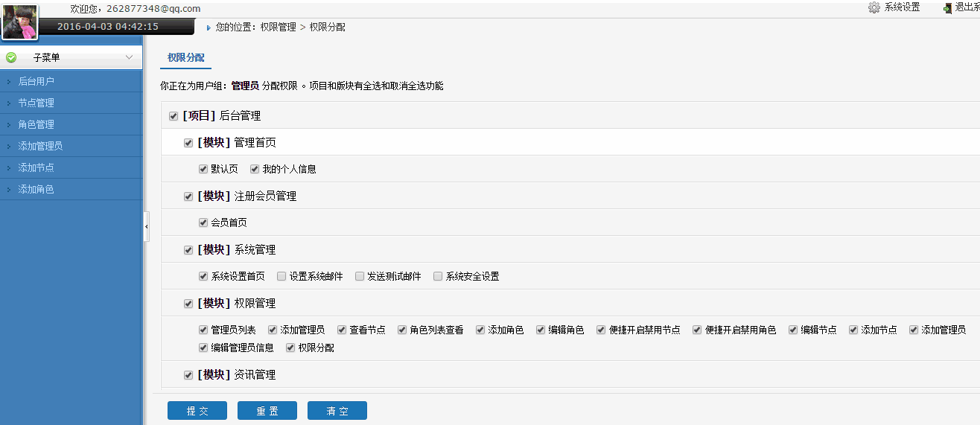Uncheck the 便捷开启禁用节点 checkbox

[x=601, y=330]
